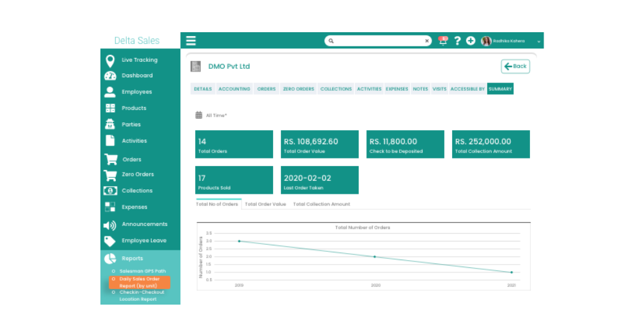Expand the user account dropdown arrow
Image resolution: width=644 pixels, height=322 pixels.
point(539,41)
